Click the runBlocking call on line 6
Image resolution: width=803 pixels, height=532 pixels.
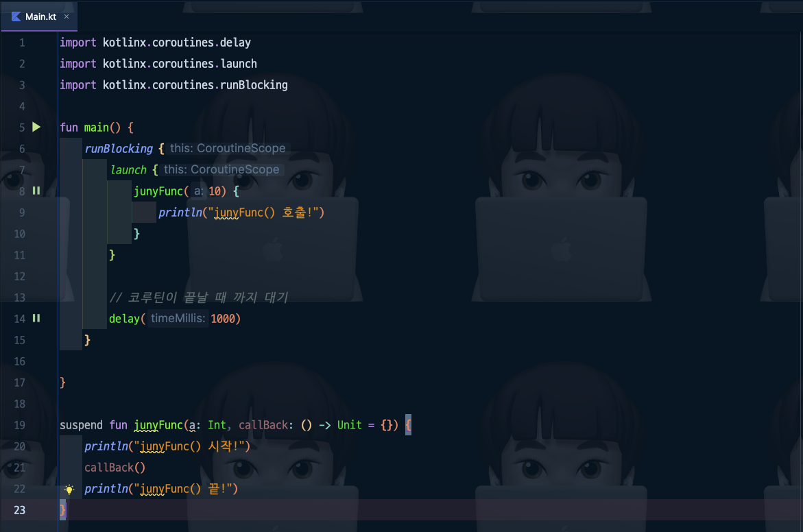tap(119, 149)
